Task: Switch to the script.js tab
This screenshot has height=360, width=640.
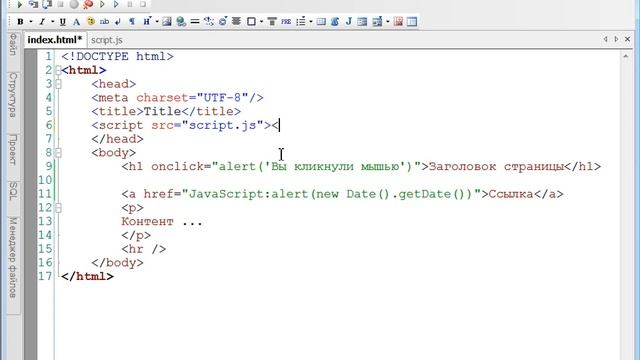Action: [107, 40]
